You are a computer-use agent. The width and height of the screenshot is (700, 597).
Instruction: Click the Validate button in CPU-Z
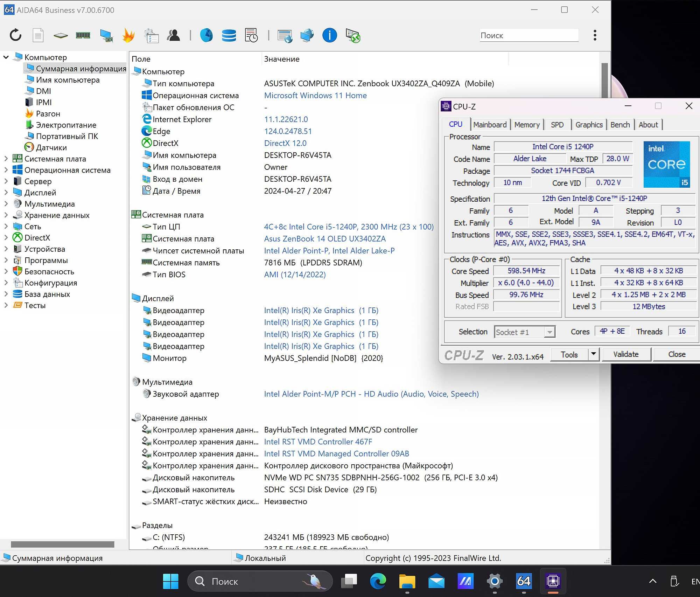(x=626, y=354)
